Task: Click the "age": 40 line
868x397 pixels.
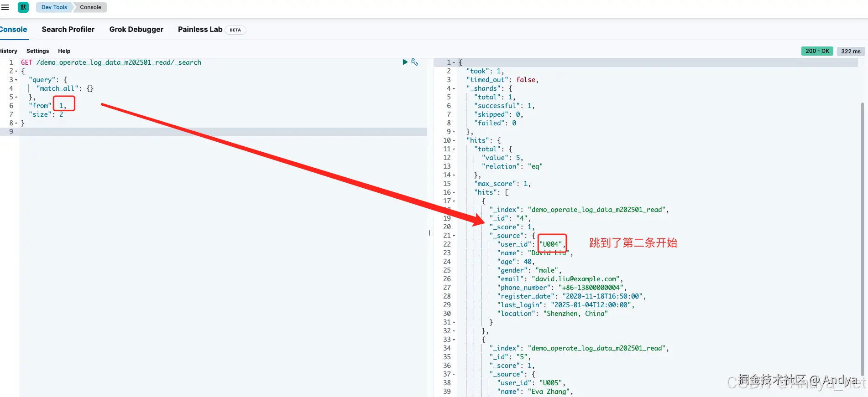Action: point(516,262)
